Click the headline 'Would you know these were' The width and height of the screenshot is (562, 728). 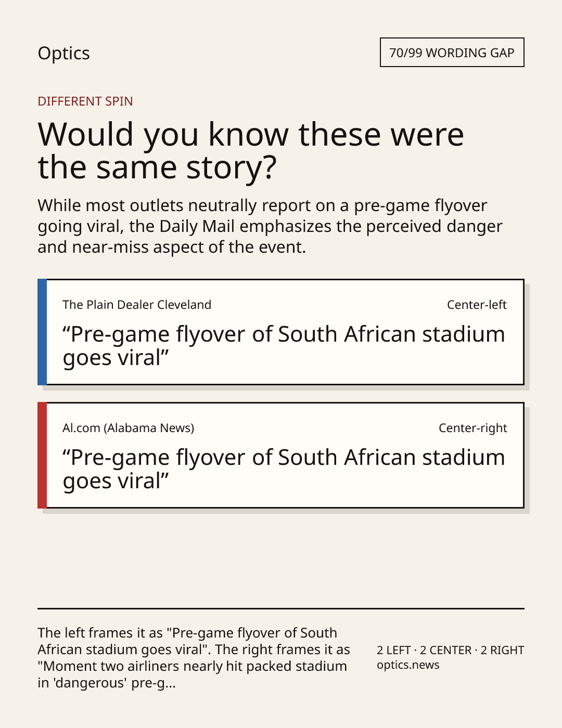point(251,134)
